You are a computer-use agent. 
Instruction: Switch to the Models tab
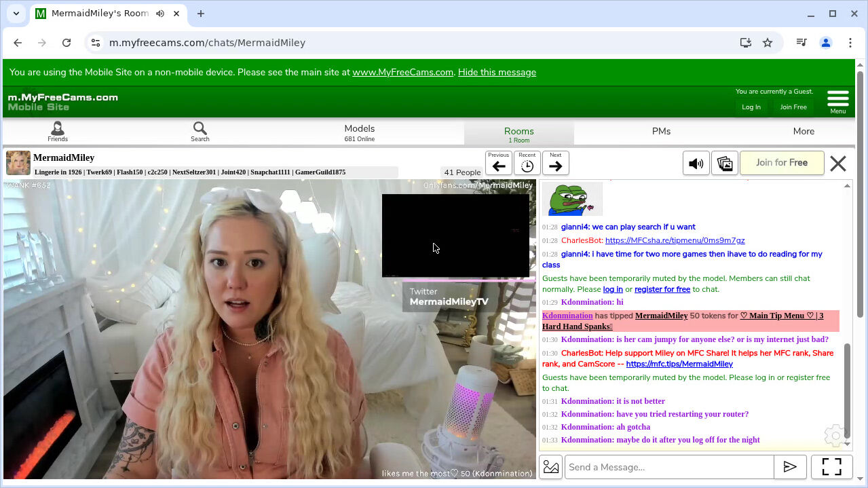click(x=359, y=132)
